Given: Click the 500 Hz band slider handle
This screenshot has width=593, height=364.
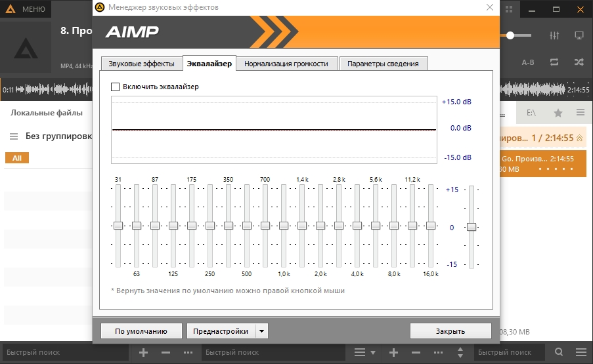Looking at the screenshot, I should click(x=247, y=226).
